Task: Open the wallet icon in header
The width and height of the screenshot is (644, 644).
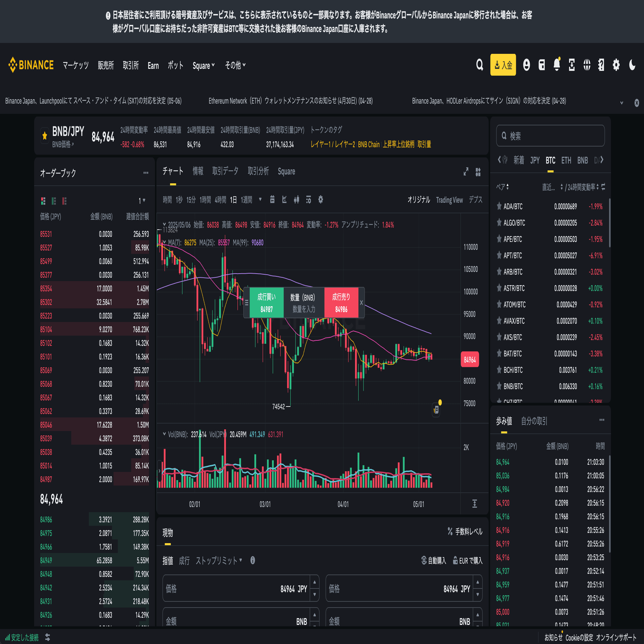Action: pyautogui.click(x=542, y=65)
